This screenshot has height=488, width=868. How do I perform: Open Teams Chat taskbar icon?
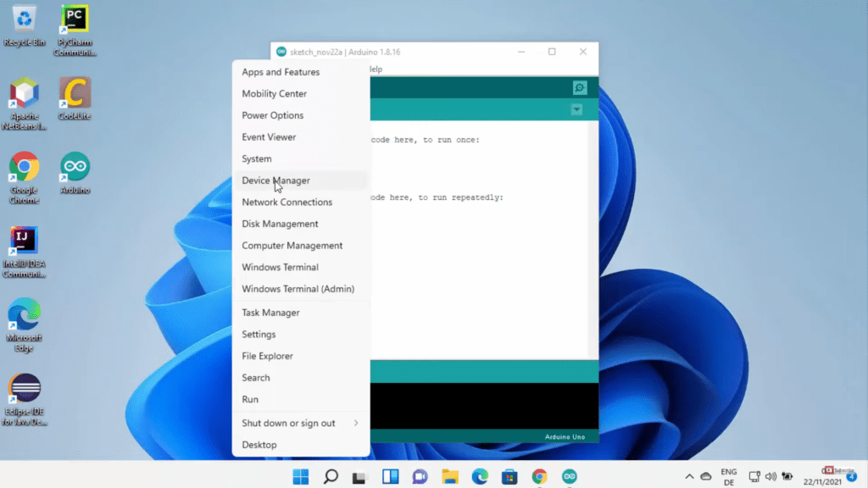(x=420, y=476)
